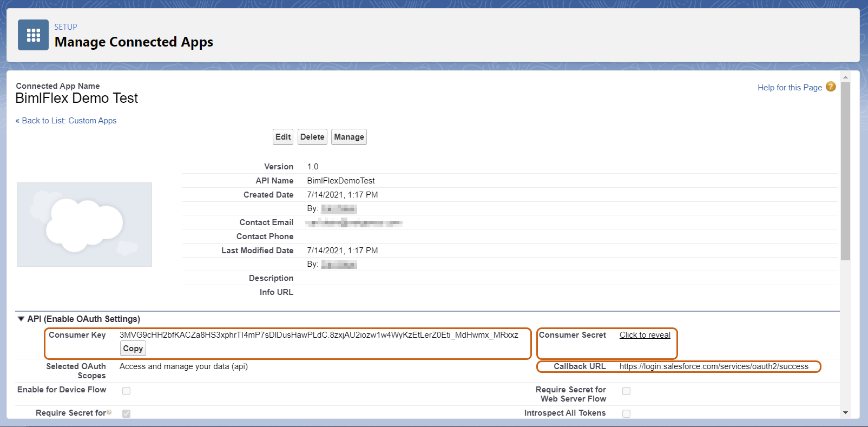Toggle the Introspect All Tokens checkbox
The height and width of the screenshot is (427, 868).
coord(626,413)
